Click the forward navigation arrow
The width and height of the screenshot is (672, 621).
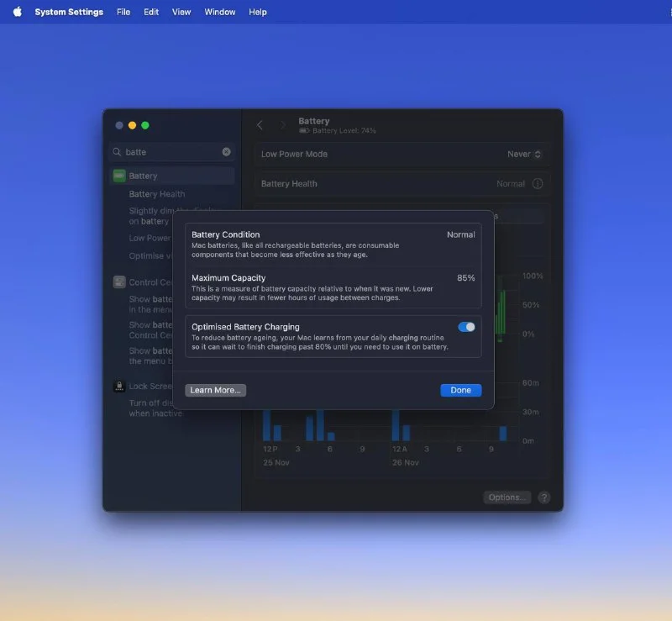282,125
